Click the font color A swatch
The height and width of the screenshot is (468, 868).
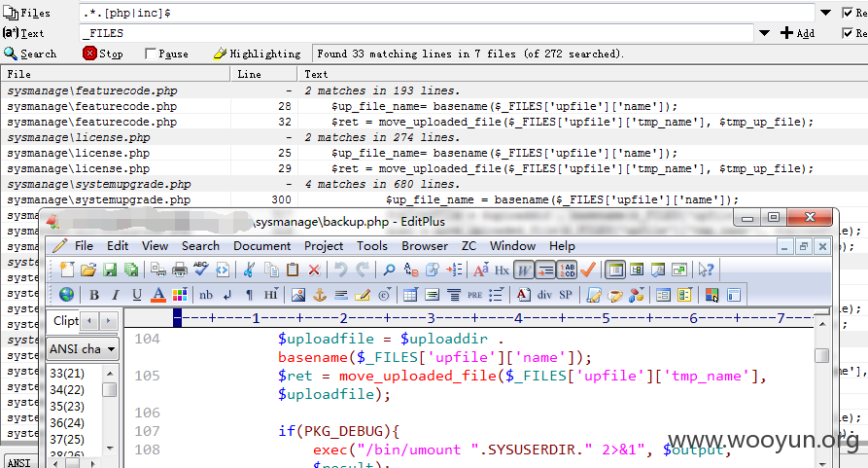point(158,295)
